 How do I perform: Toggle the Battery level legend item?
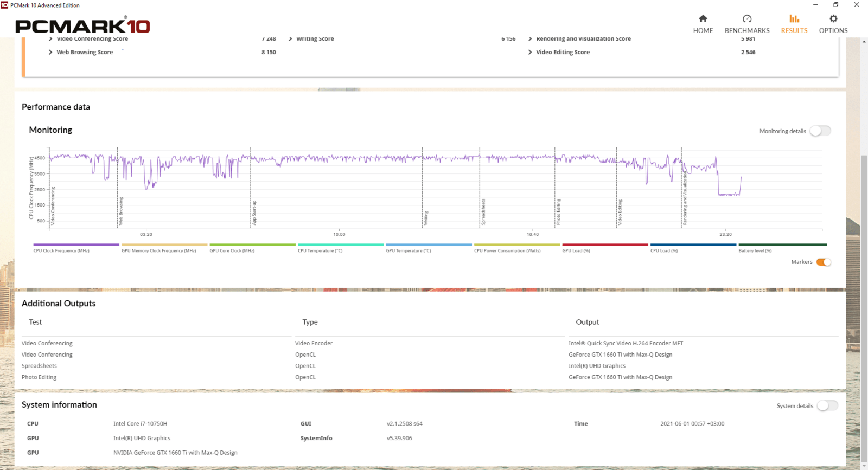(782, 248)
